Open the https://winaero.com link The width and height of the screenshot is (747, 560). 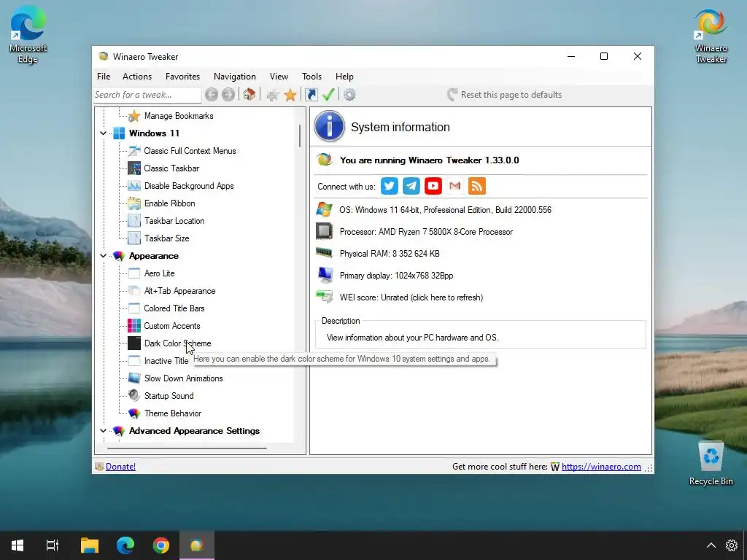pos(601,467)
